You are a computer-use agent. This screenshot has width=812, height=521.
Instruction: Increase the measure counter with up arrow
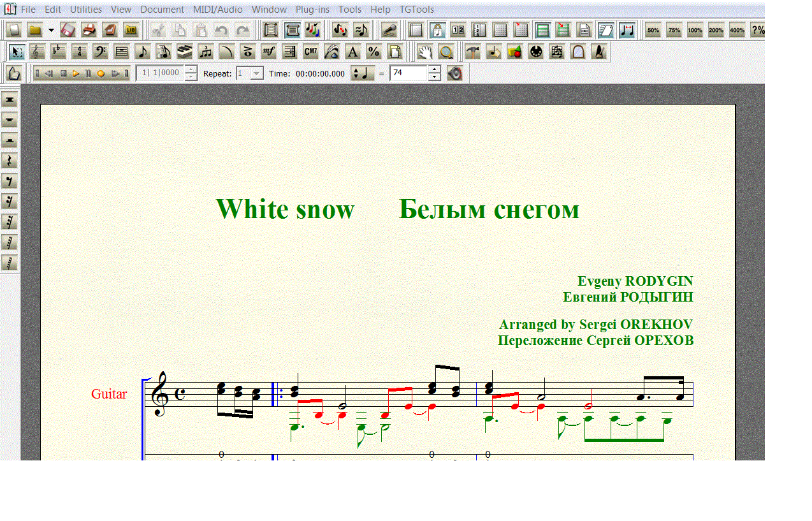tap(191, 70)
